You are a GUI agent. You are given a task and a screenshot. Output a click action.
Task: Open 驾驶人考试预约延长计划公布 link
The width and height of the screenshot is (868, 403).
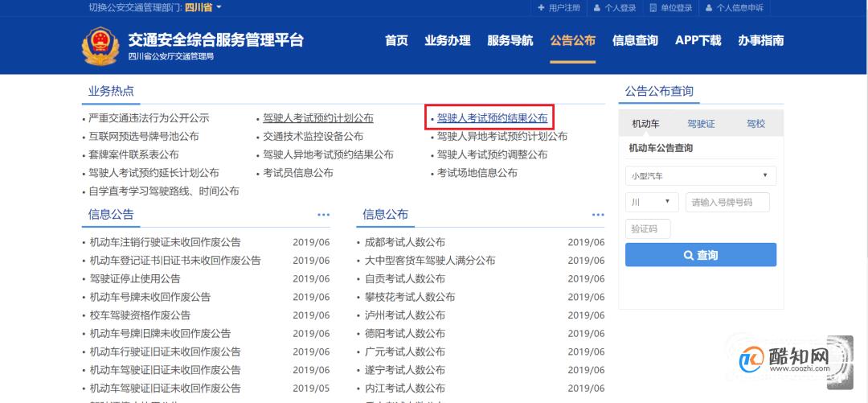coord(154,173)
